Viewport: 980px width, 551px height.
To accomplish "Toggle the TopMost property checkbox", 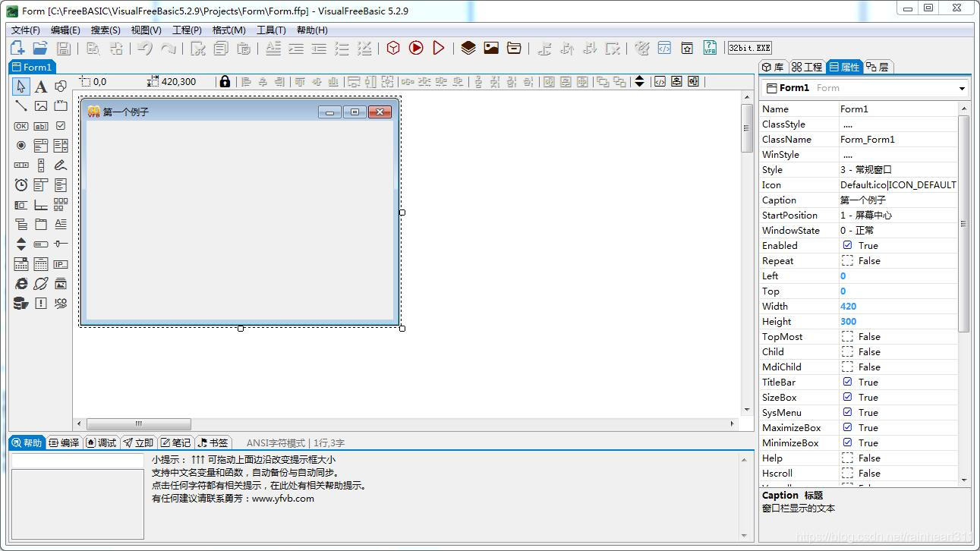I will pos(847,336).
